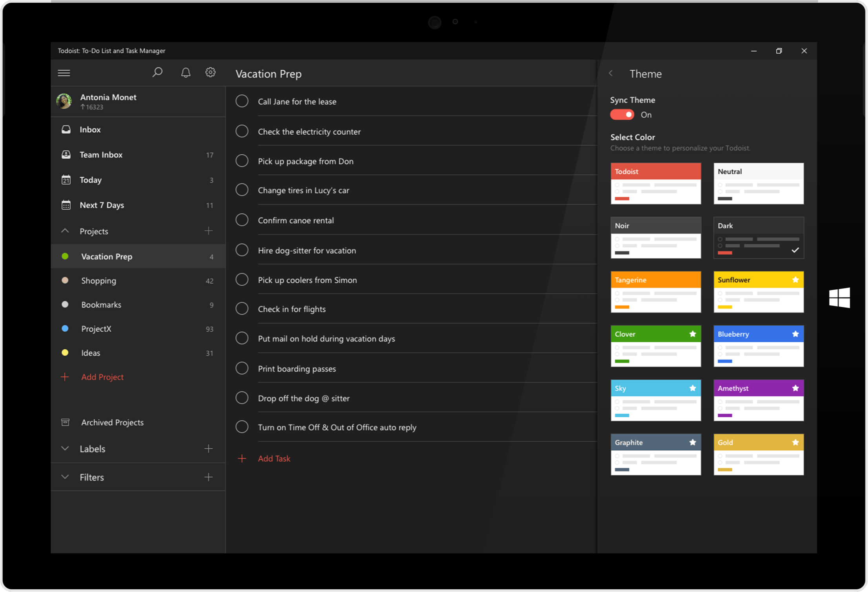The width and height of the screenshot is (868, 592).
Task: Click the Archived Projects box icon
Action: coord(66,422)
